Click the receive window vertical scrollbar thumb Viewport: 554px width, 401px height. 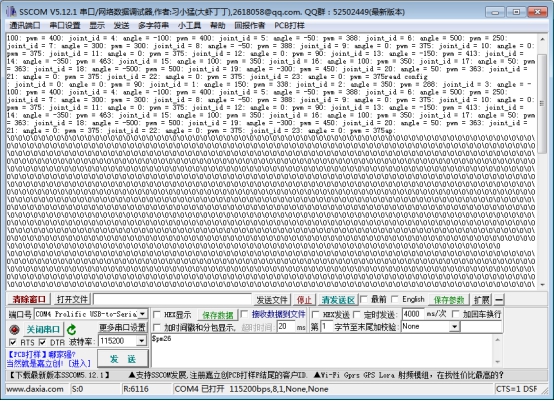[542, 104]
